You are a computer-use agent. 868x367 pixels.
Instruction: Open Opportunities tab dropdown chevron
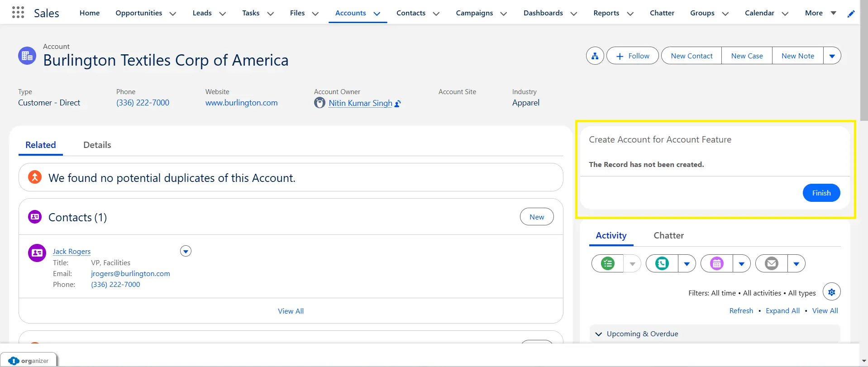[x=172, y=14]
